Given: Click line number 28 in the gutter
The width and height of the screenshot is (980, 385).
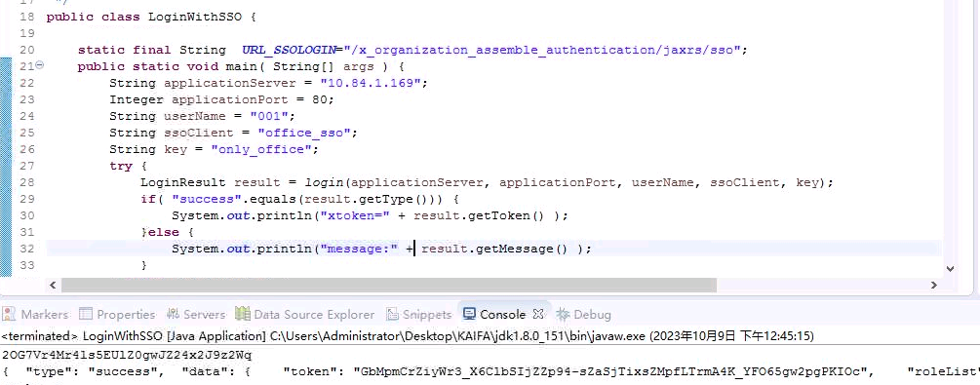Looking at the screenshot, I should pyautogui.click(x=27, y=182).
